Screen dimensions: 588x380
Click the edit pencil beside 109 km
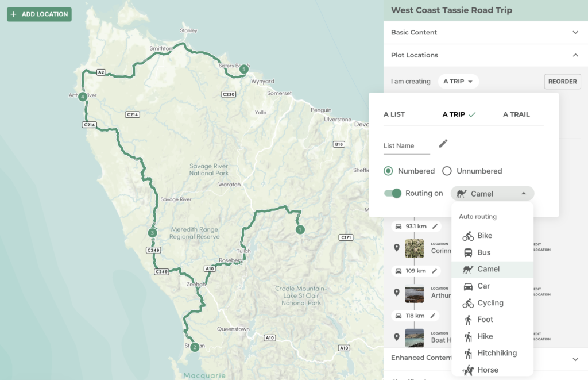pos(435,271)
